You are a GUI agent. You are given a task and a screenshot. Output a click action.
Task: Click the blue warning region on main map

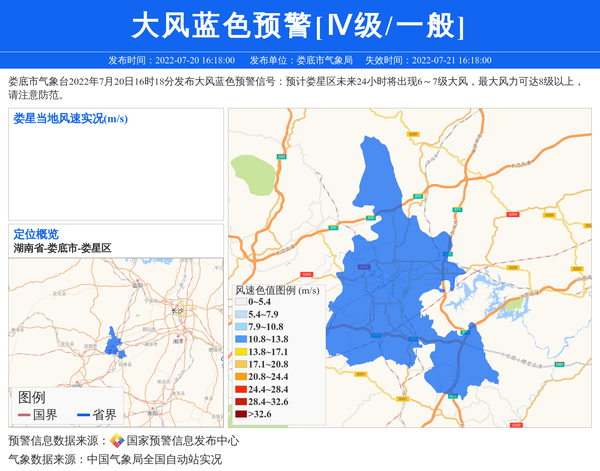click(x=400, y=280)
